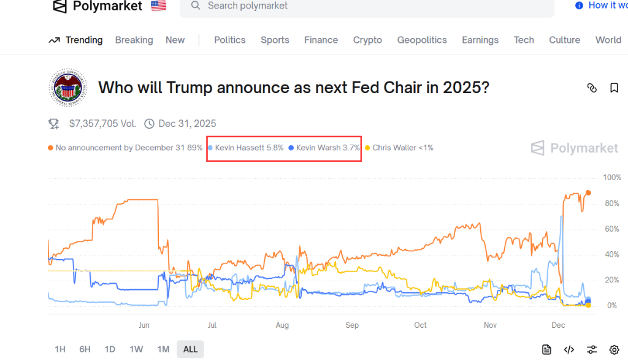The height and width of the screenshot is (364, 628).
Task: Click the Breaking markets link
Action: (x=134, y=40)
